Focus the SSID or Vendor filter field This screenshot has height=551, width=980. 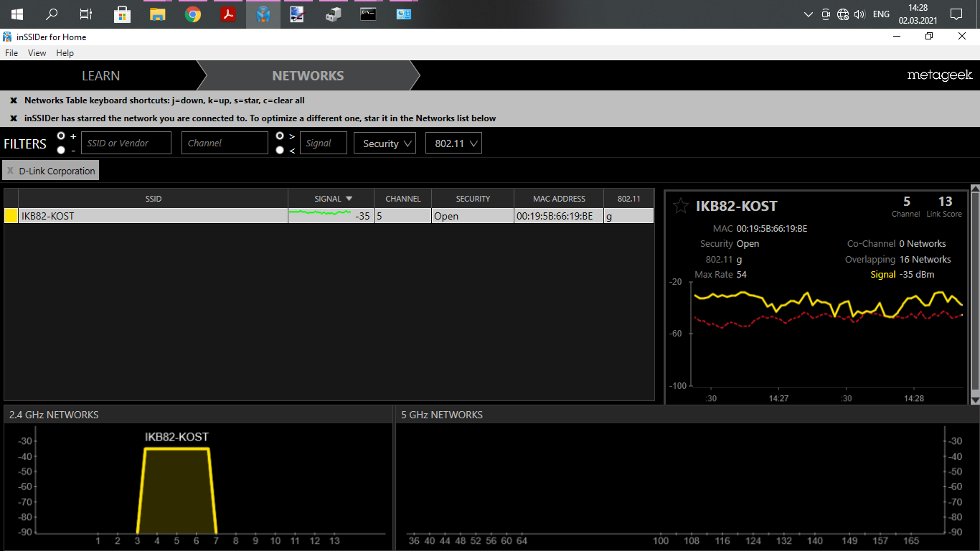tap(126, 143)
